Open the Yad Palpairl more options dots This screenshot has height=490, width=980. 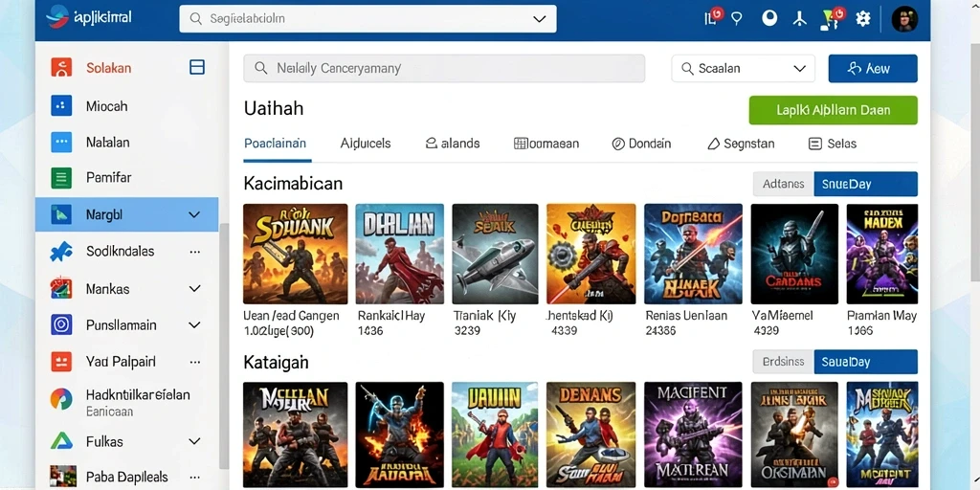click(x=195, y=362)
